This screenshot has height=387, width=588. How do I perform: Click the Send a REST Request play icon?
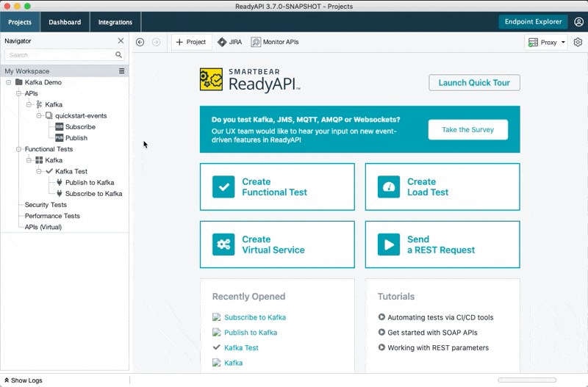[x=389, y=245]
